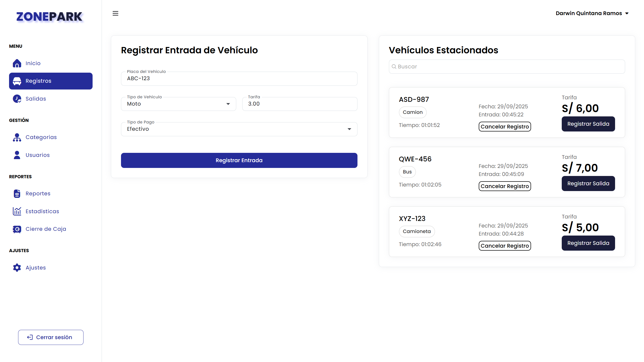Viewport: 644px width, 362px height.
Task: Open Darwin Quintana Ramos user menu
Action: click(x=592, y=13)
